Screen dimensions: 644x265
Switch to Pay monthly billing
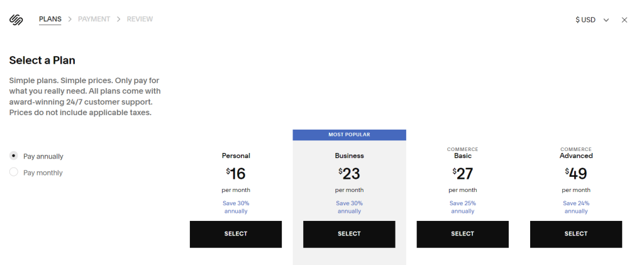[x=14, y=172]
